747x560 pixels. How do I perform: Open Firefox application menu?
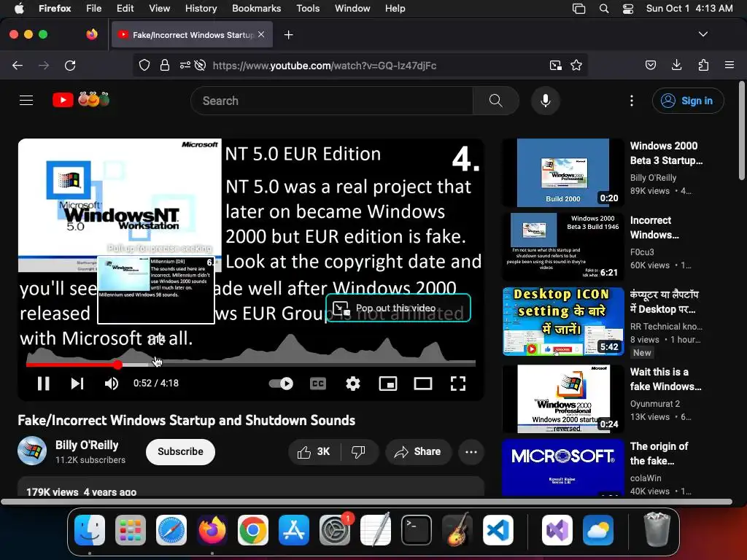[729, 65]
